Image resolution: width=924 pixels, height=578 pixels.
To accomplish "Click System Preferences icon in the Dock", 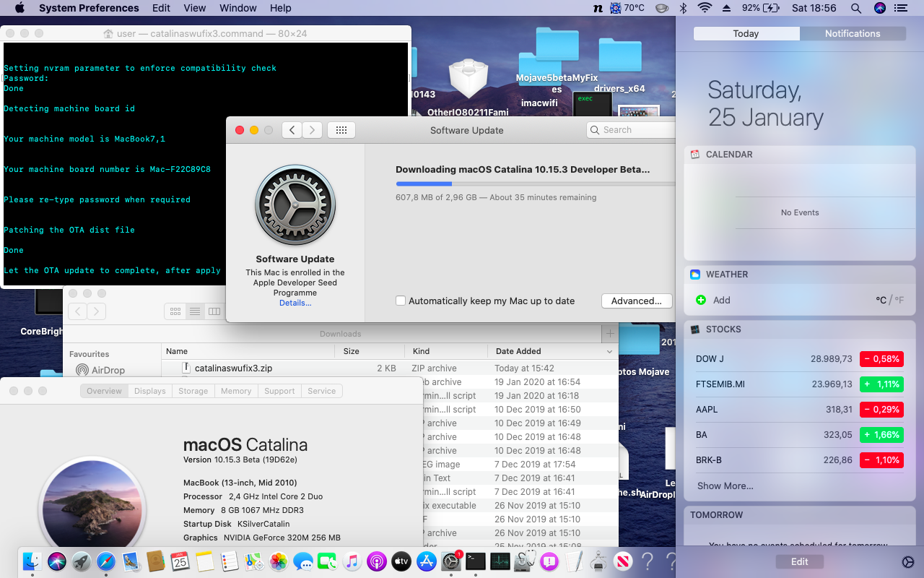I will click(451, 561).
